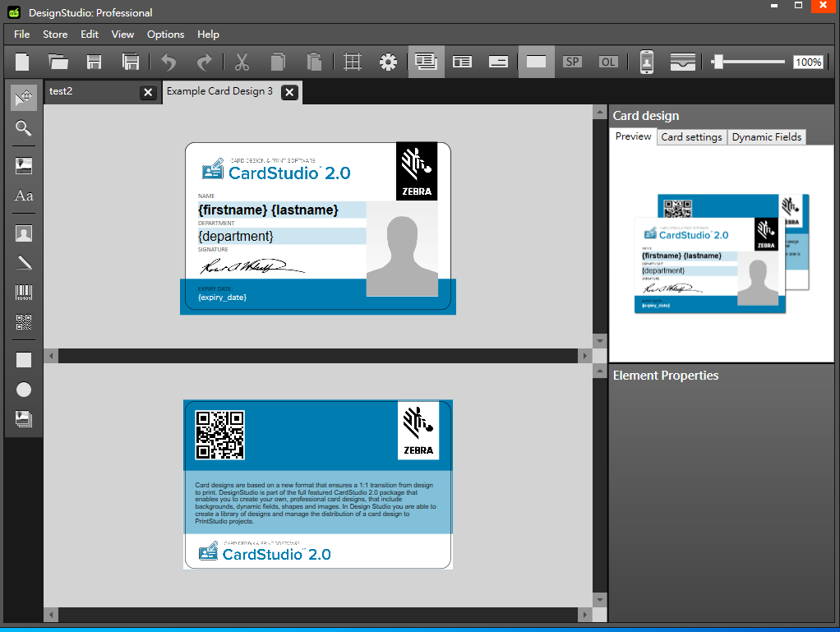840x632 pixels.
Task: Switch to Preview tab
Action: (x=633, y=136)
